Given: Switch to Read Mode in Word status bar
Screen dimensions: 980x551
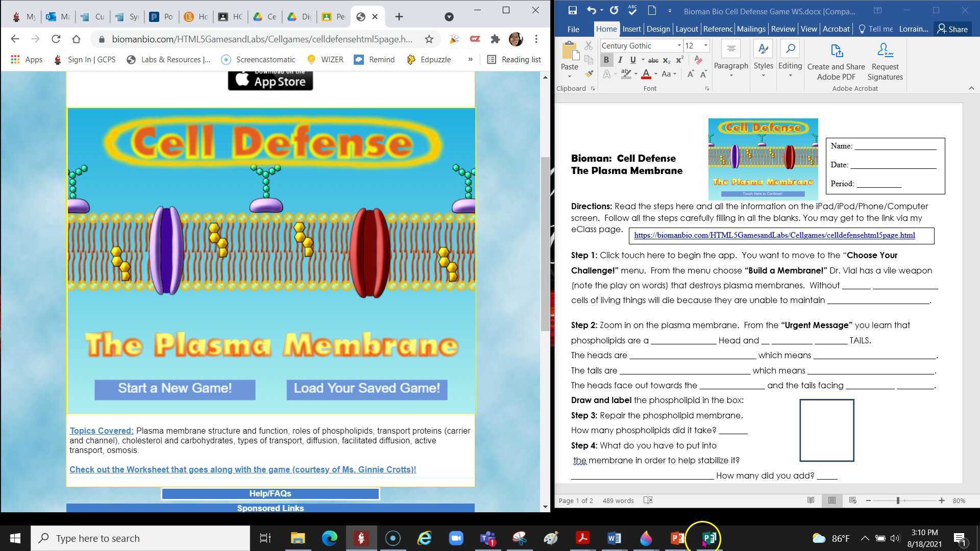Looking at the screenshot, I should pos(811,500).
